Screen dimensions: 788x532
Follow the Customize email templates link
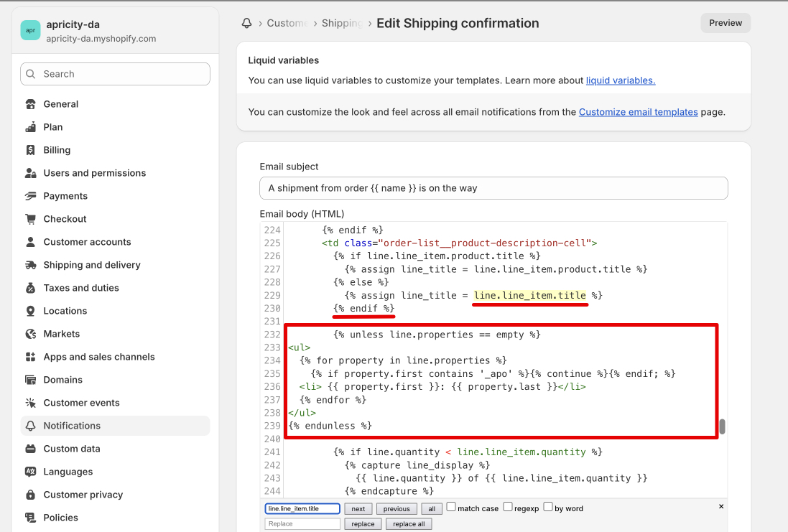(638, 112)
